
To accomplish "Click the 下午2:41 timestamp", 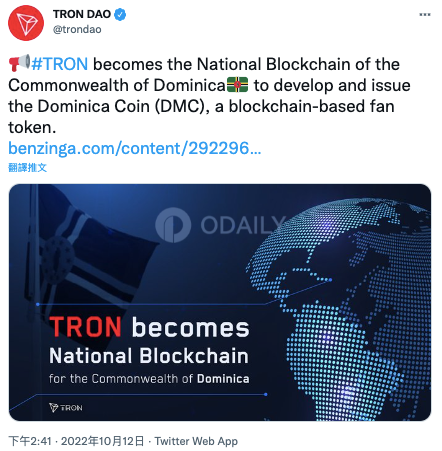I will 30,441.
